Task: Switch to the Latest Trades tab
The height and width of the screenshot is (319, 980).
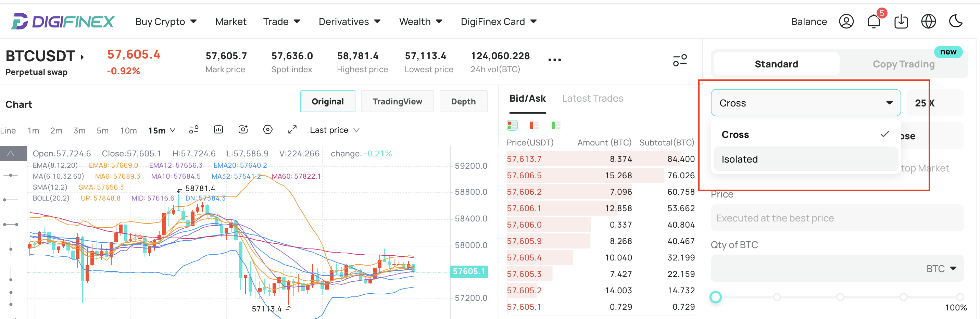Action: (x=592, y=99)
